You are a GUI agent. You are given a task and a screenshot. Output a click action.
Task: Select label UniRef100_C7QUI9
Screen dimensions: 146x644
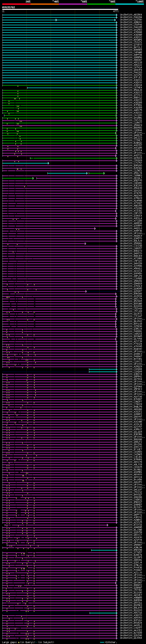tap(131, 404)
